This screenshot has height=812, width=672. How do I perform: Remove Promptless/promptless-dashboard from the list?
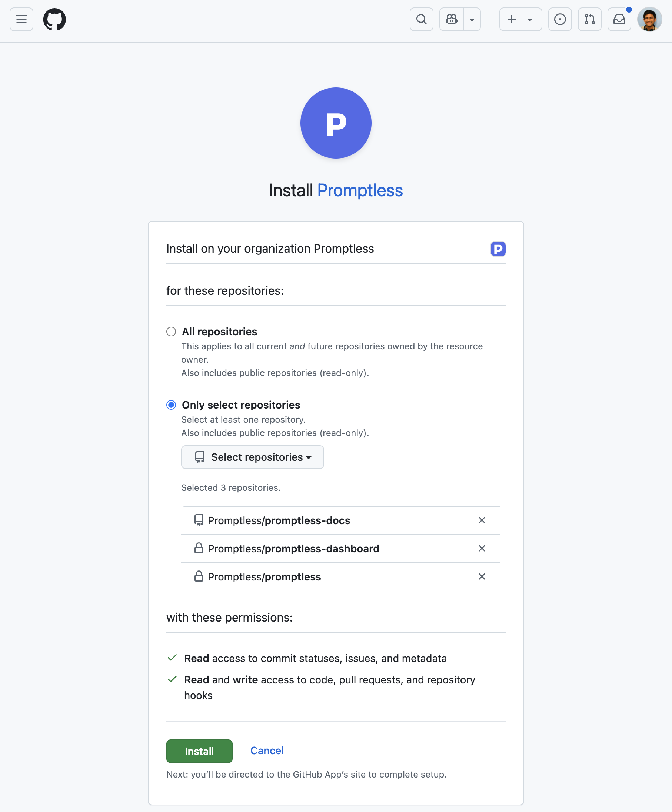482,548
